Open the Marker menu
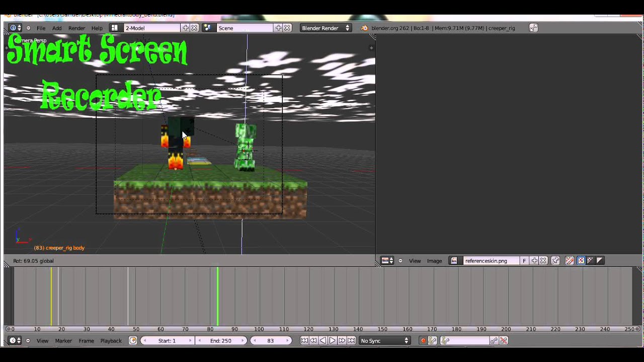Screen dimensions: 644x362 tap(63, 340)
